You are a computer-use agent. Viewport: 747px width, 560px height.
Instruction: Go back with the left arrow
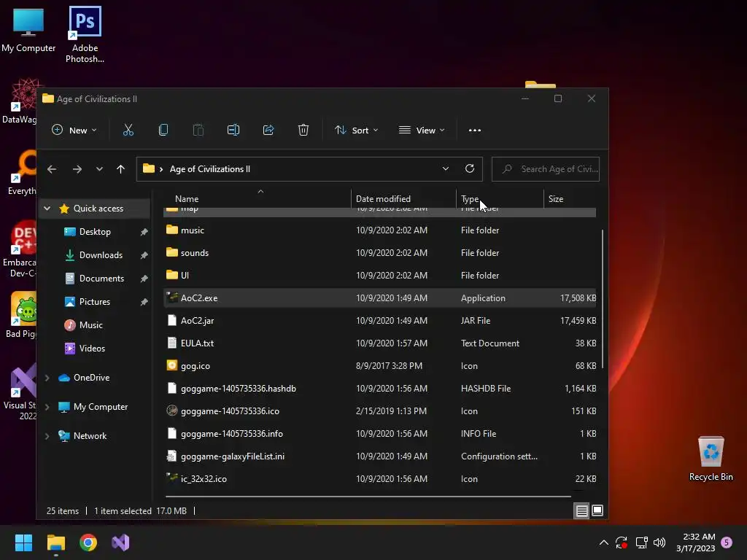click(x=52, y=169)
